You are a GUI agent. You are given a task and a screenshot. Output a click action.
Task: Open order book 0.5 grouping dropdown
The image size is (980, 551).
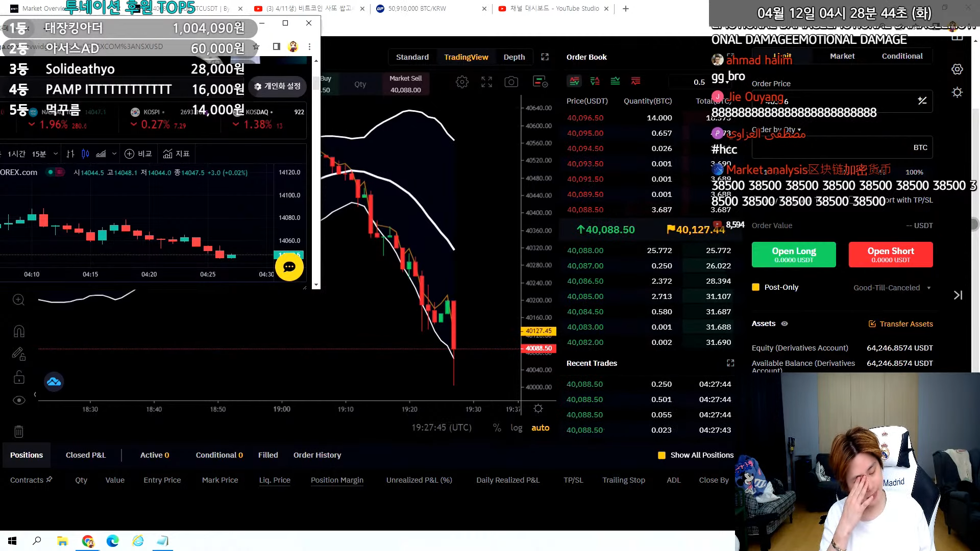(x=699, y=82)
